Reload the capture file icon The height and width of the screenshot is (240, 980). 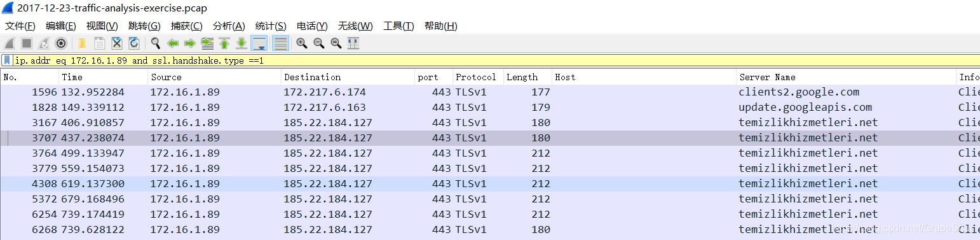tap(134, 43)
